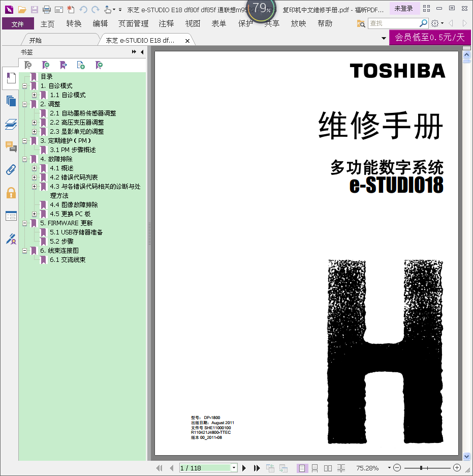Click the 未登录 login button
This screenshot has width=473, height=476.
pyautogui.click(x=403, y=9)
